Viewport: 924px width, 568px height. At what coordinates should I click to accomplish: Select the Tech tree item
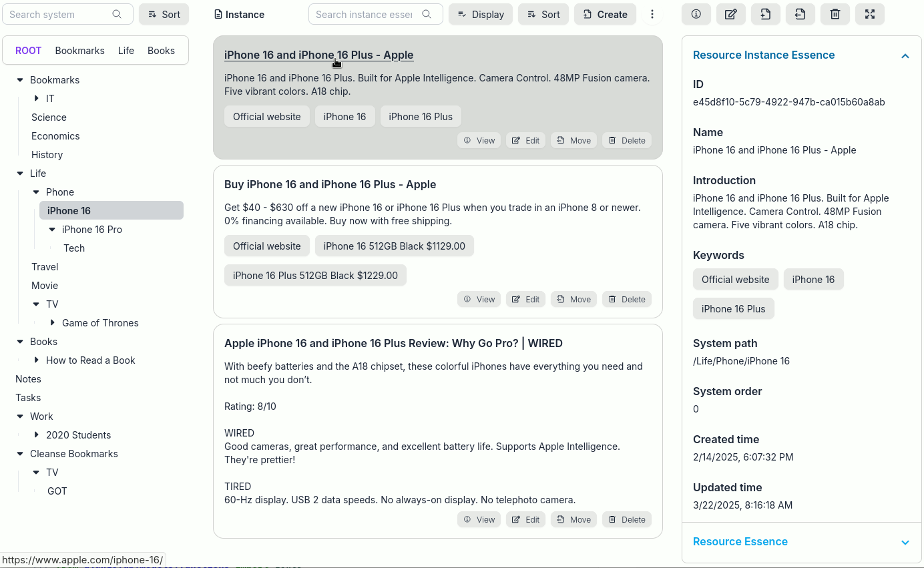click(x=74, y=248)
